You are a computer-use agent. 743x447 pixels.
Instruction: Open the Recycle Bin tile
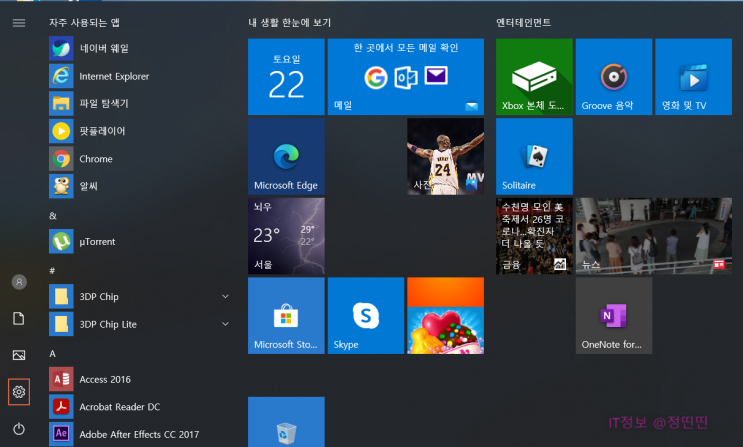point(286,422)
